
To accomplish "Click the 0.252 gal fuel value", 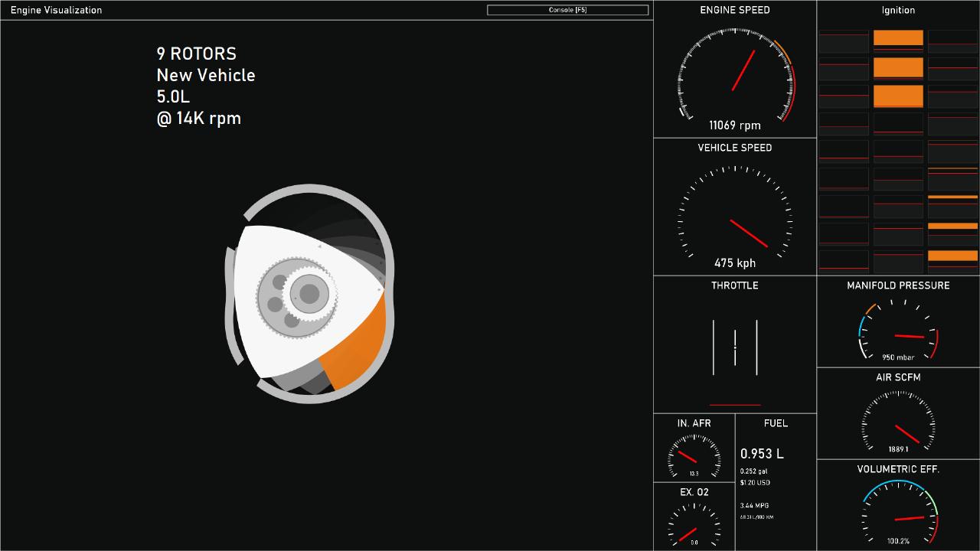I will click(x=754, y=471).
